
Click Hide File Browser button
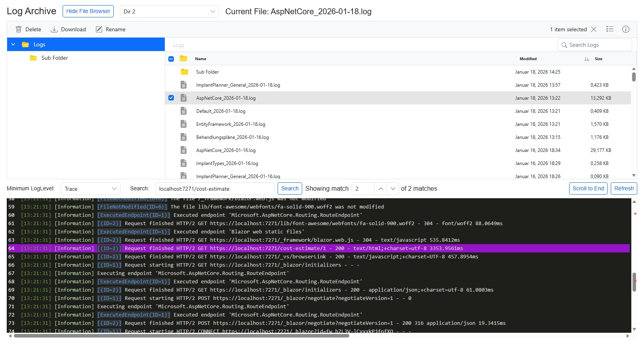[88, 11]
